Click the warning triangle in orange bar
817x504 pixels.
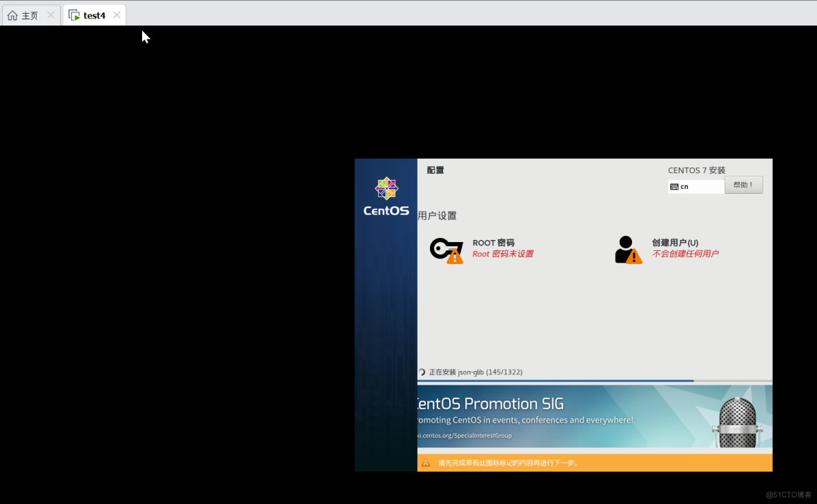pyautogui.click(x=426, y=463)
